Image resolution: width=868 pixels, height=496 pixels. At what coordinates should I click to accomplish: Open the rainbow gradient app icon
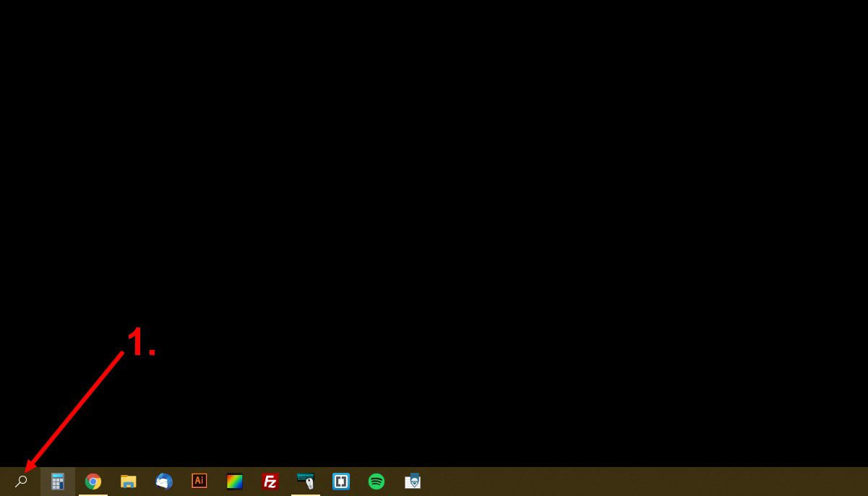click(235, 482)
